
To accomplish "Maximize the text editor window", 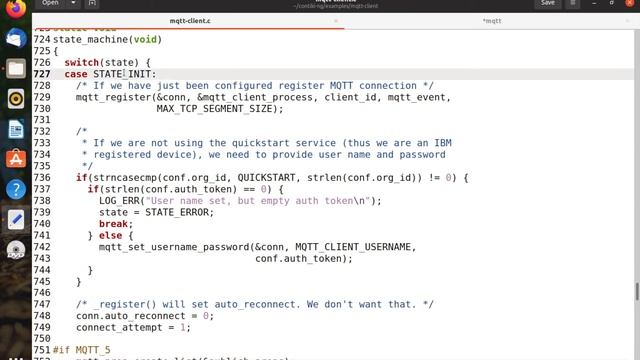I will click(611, 3).
